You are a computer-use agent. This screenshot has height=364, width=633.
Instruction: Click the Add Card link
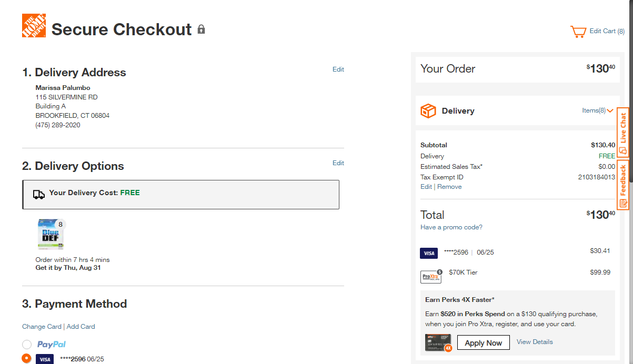81,327
